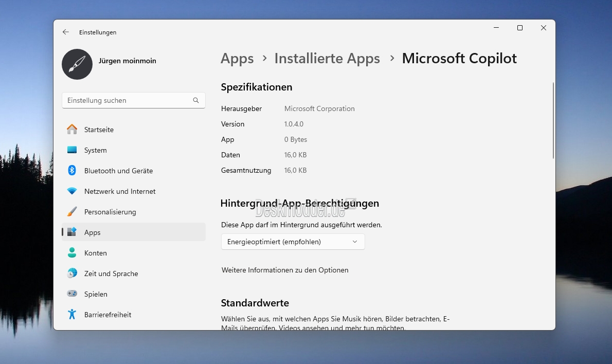This screenshot has height=364, width=612.
Task: Click the Gesamtnutzung label
Action: pos(246,170)
